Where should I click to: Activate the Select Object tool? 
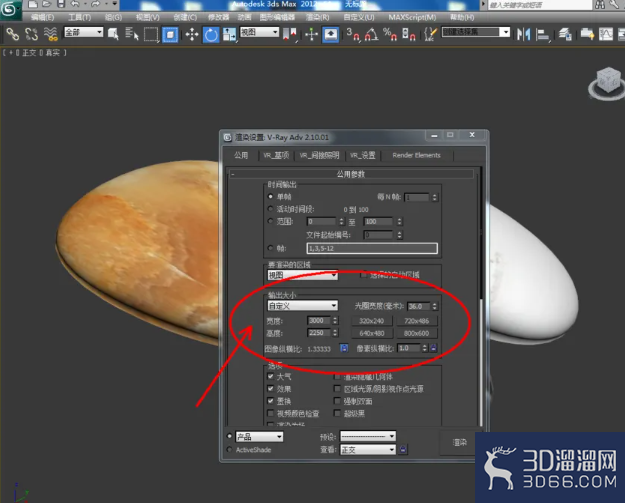113,34
